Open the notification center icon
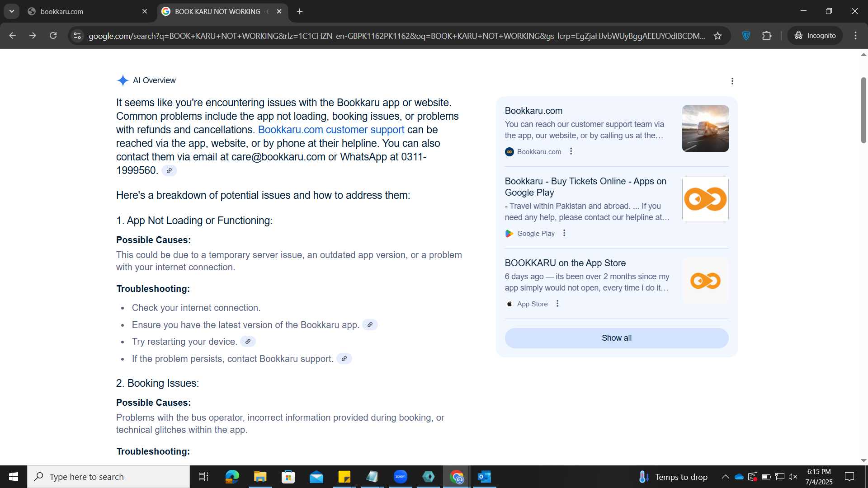 [x=849, y=477]
